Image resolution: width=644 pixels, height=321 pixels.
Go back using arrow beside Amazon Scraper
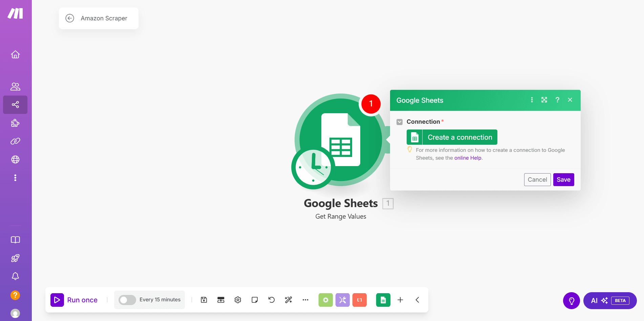pos(70,18)
